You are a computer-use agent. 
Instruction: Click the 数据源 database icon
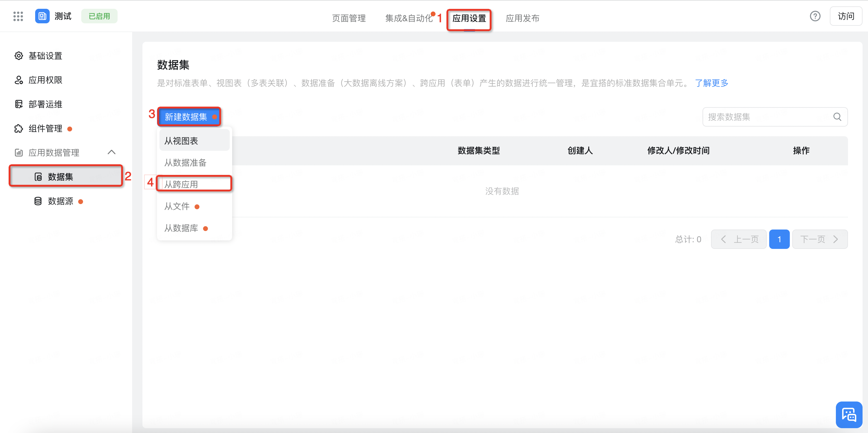(x=38, y=201)
